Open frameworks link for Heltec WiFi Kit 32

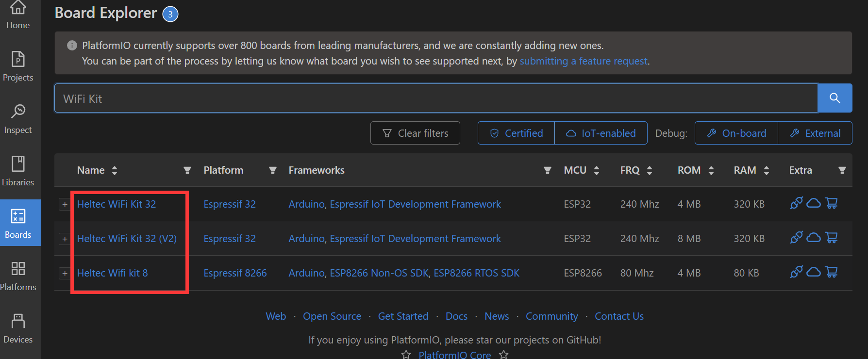[395, 204]
